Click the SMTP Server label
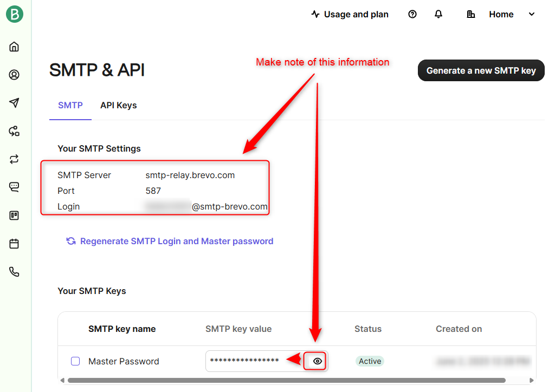555x392 pixels. (x=84, y=175)
